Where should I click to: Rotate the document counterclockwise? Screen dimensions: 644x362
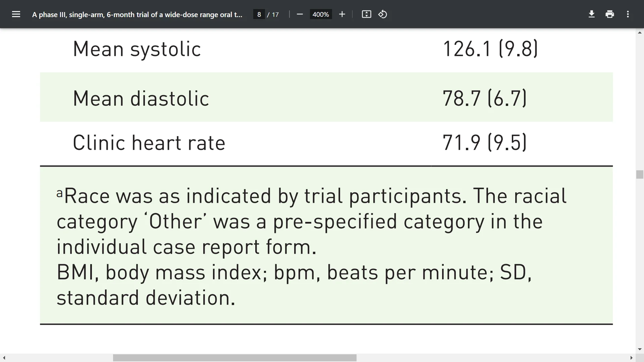(x=383, y=14)
